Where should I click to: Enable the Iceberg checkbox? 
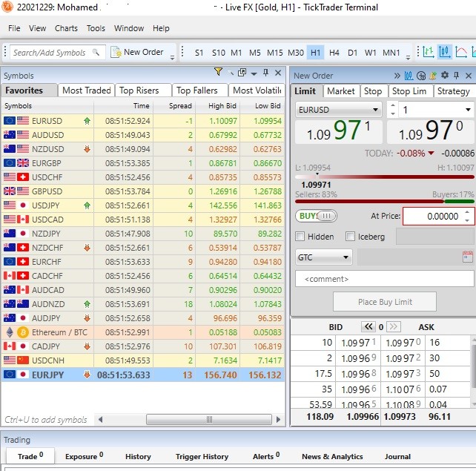(350, 237)
